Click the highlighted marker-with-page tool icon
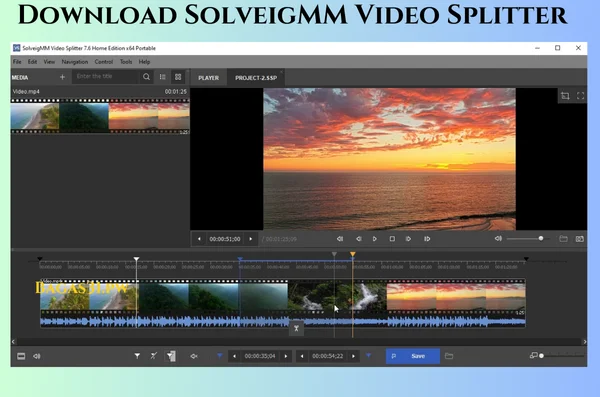Image resolution: width=600 pixels, height=397 pixels. point(171,356)
